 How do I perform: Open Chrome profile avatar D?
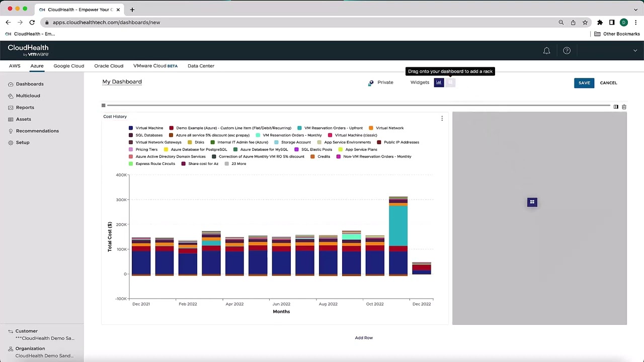point(624,22)
